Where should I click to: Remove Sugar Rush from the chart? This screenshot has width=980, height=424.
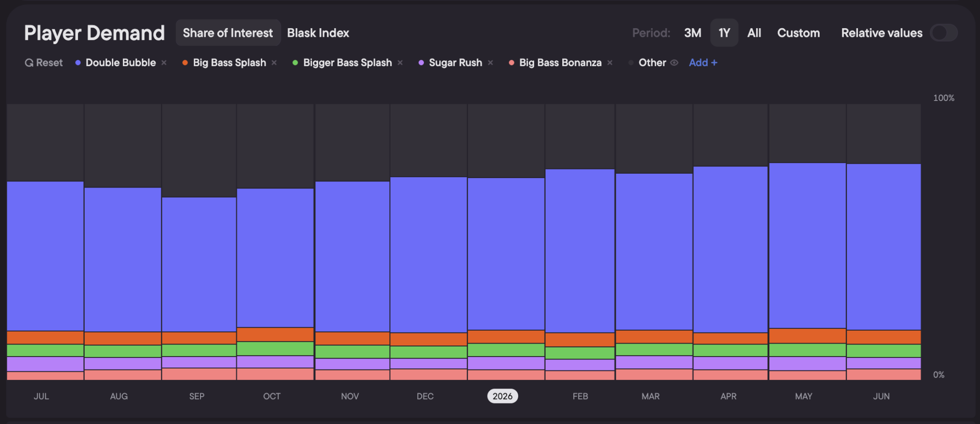[490, 63]
